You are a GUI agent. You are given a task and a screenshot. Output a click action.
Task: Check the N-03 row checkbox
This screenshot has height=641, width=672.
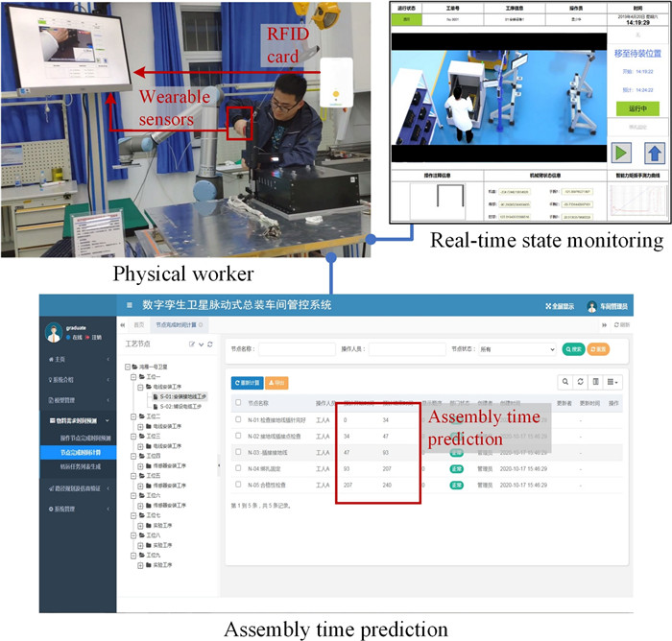[238, 452]
